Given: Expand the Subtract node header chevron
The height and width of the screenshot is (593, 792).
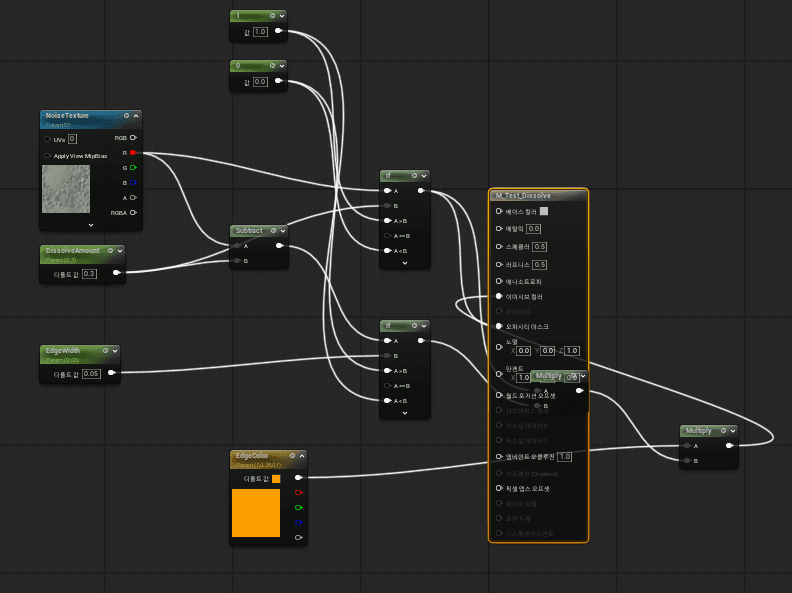Looking at the screenshot, I should click(283, 231).
